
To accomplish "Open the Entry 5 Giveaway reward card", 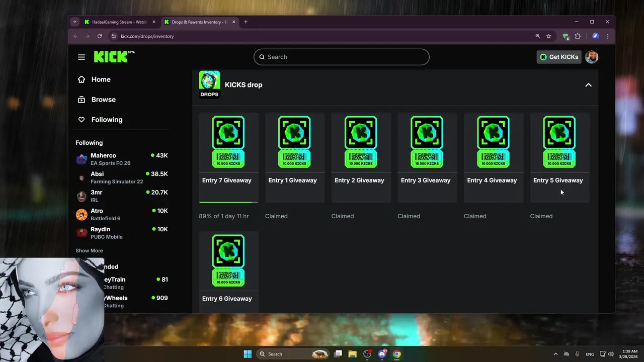I will point(559,157).
